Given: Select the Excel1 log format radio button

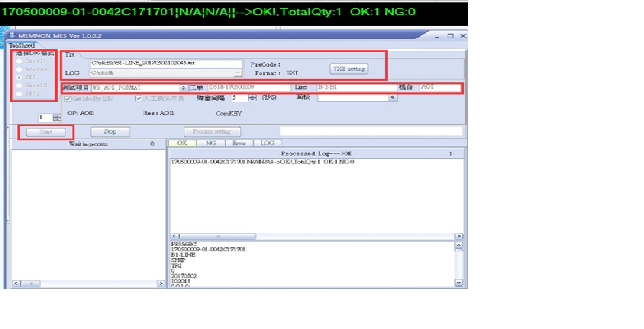Looking at the screenshot, I should pyautogui.click(x=19, y=62).
